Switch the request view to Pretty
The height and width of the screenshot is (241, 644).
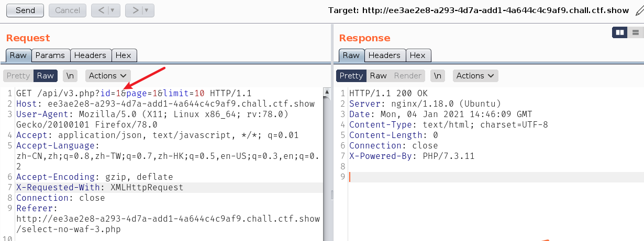pyautogui.click(x=18, y=76)
